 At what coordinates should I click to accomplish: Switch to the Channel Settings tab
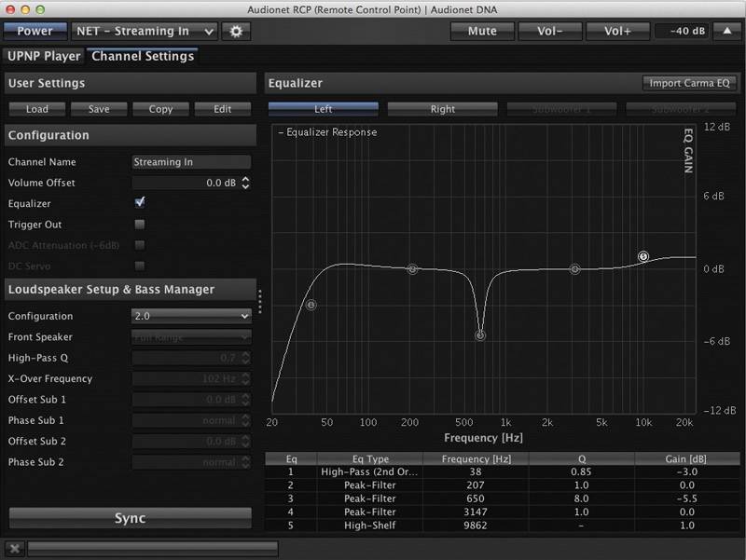click(x=143, y=56)
